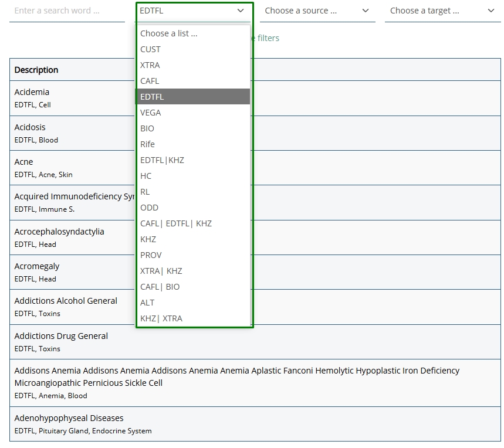Open the Choose a source dropdown

(x=317, y=11)
